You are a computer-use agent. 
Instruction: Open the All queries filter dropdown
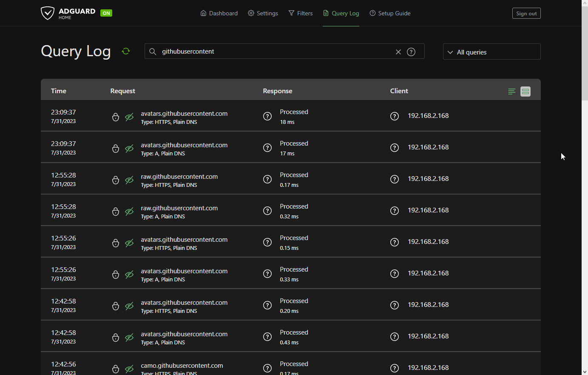click(x=491, y=52)
